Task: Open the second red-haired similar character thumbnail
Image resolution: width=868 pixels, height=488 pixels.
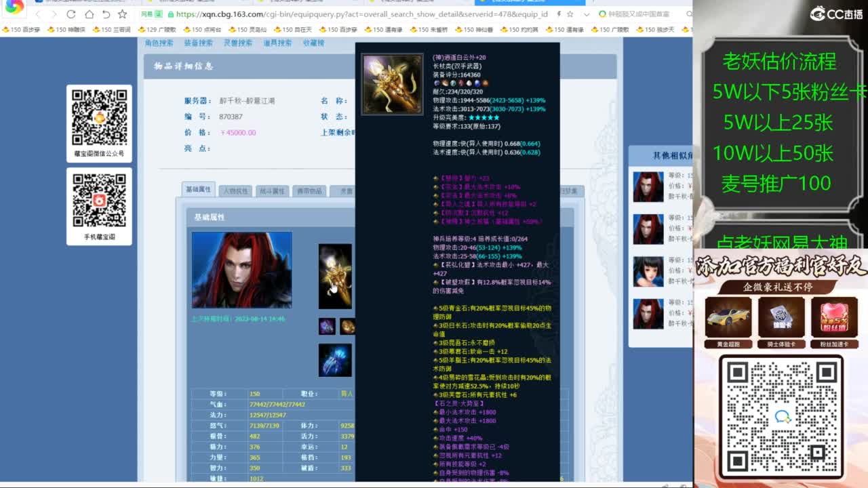Action: point(648,229)
